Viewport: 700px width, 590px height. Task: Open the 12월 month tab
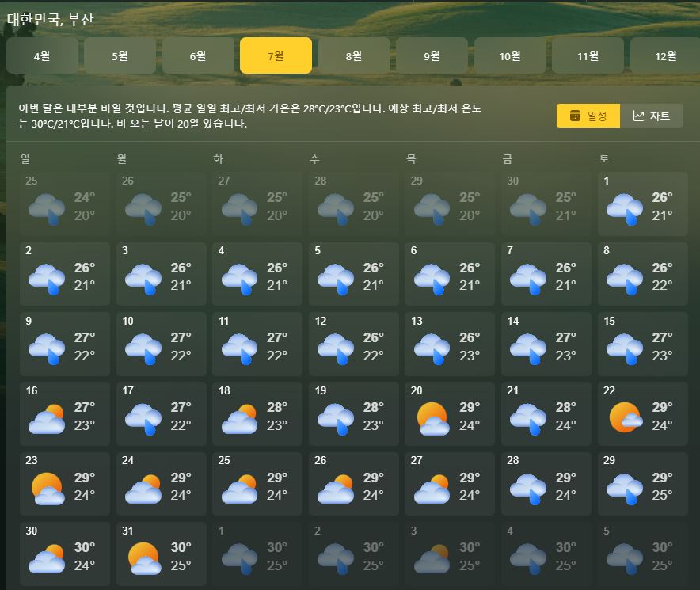pyautogui.click(x=665, y=55)
